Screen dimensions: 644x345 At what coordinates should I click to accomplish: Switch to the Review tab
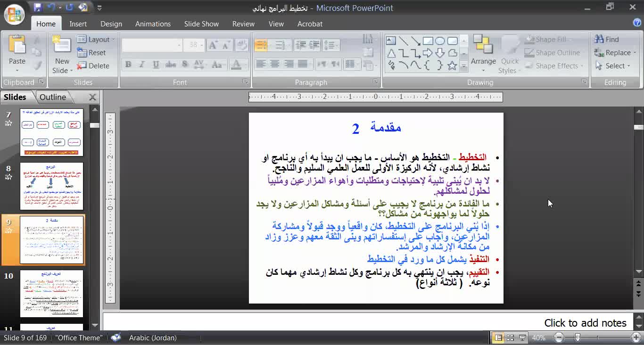pyautogui.click(x=243, y=24)
